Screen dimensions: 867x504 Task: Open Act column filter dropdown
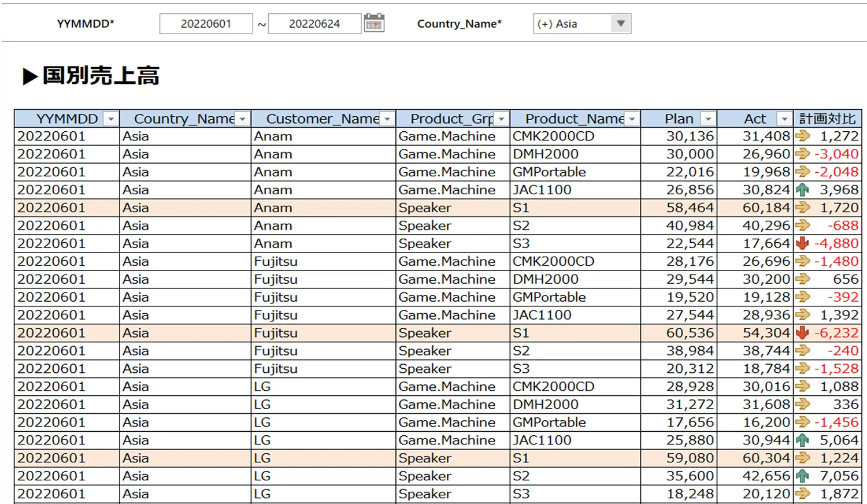(784, 119)
